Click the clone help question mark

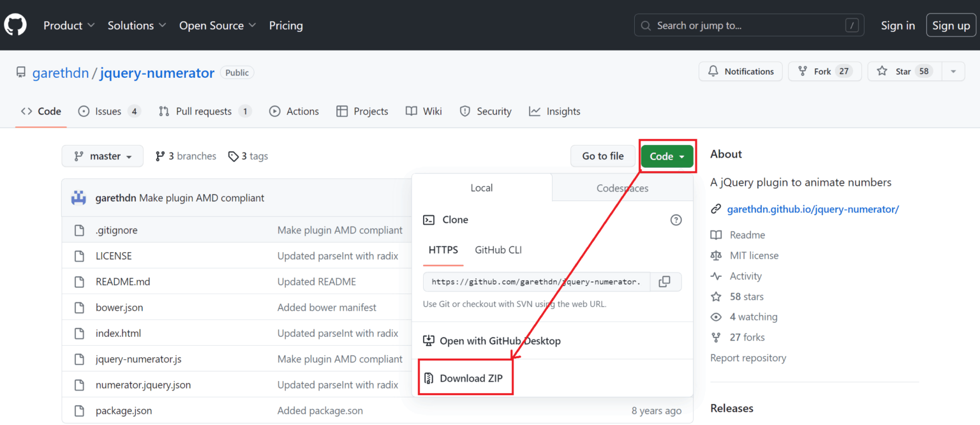(676, 220)
